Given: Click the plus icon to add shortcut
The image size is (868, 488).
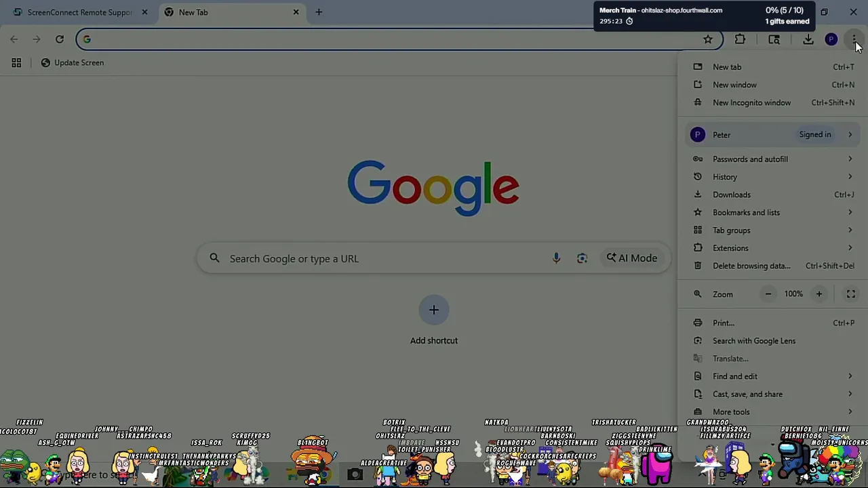Looking at the screenshot, I should (x=434, y=310).
